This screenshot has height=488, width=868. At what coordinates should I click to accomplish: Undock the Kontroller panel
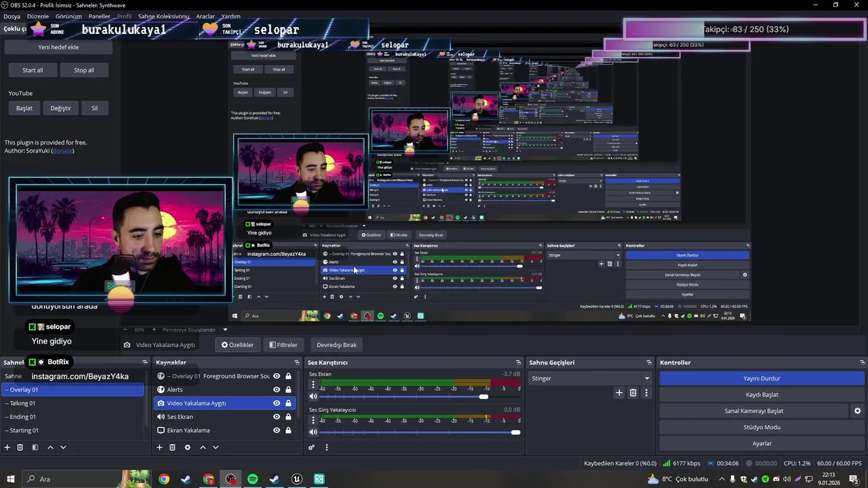click(x=863, y=363)
